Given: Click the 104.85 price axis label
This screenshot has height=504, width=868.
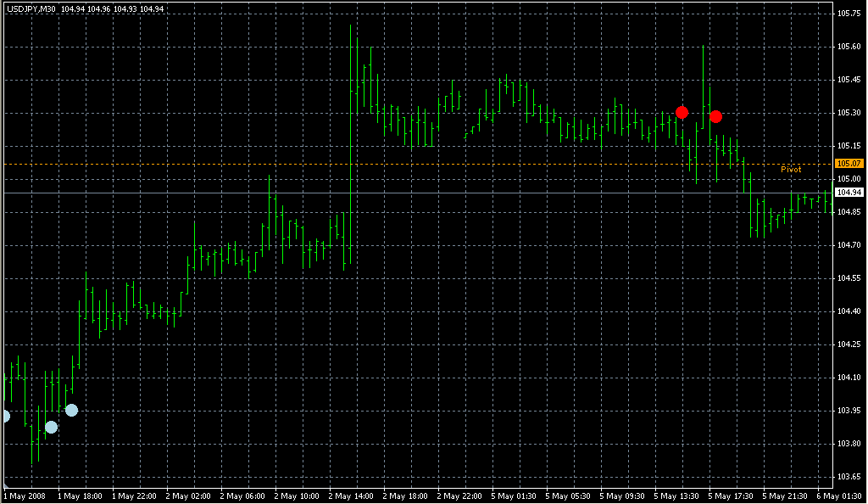Looking at the screenshot, I should [849, 211].
